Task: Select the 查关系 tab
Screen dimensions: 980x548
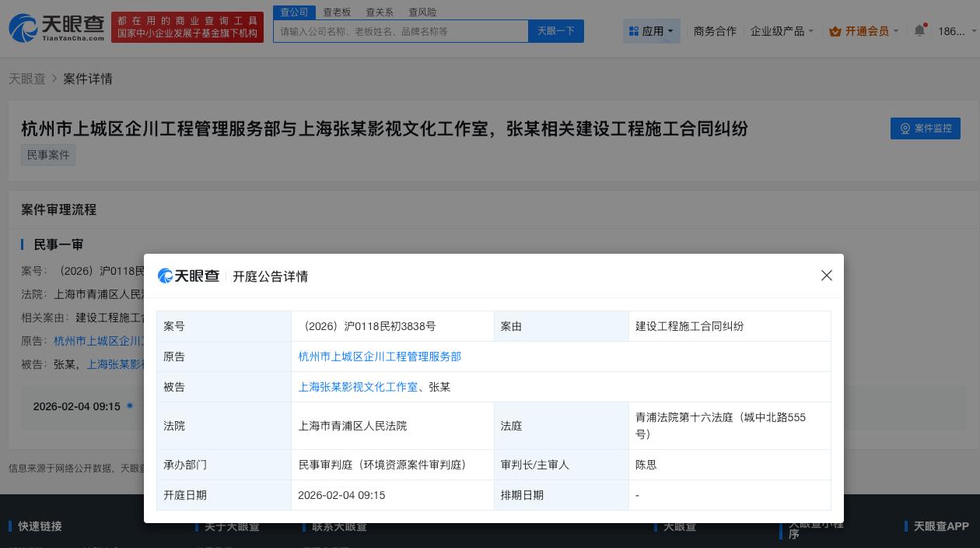Action: pos(380,12)
